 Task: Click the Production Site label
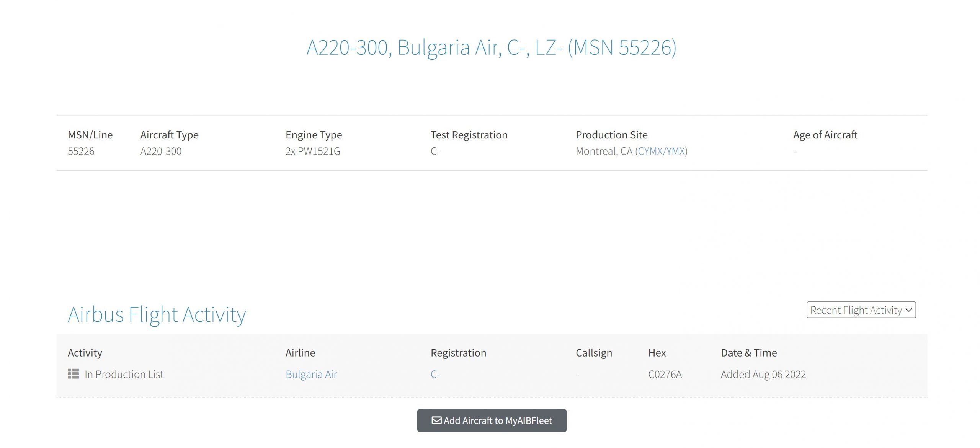[612, 135]
